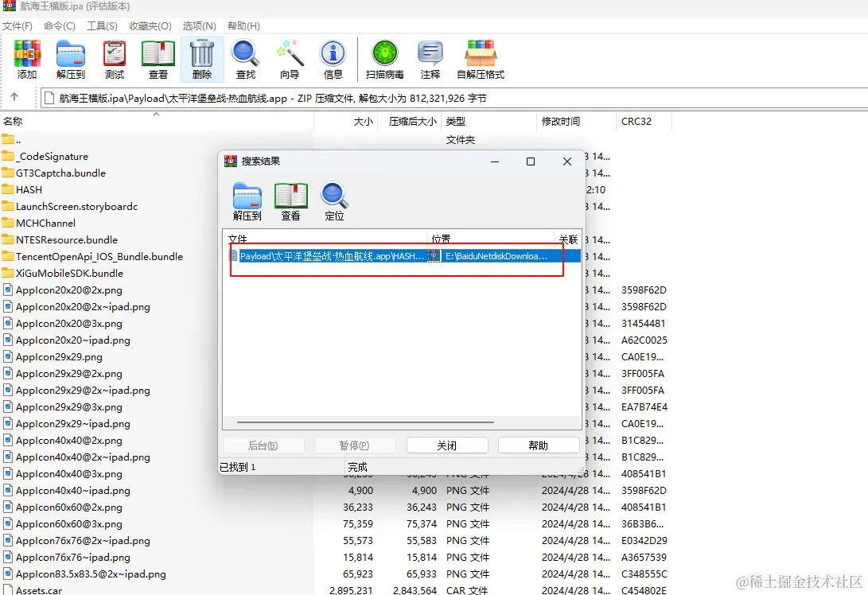Sort results by 位置 column header
Viewport: 868px width, 595px height.
point(490,239)
